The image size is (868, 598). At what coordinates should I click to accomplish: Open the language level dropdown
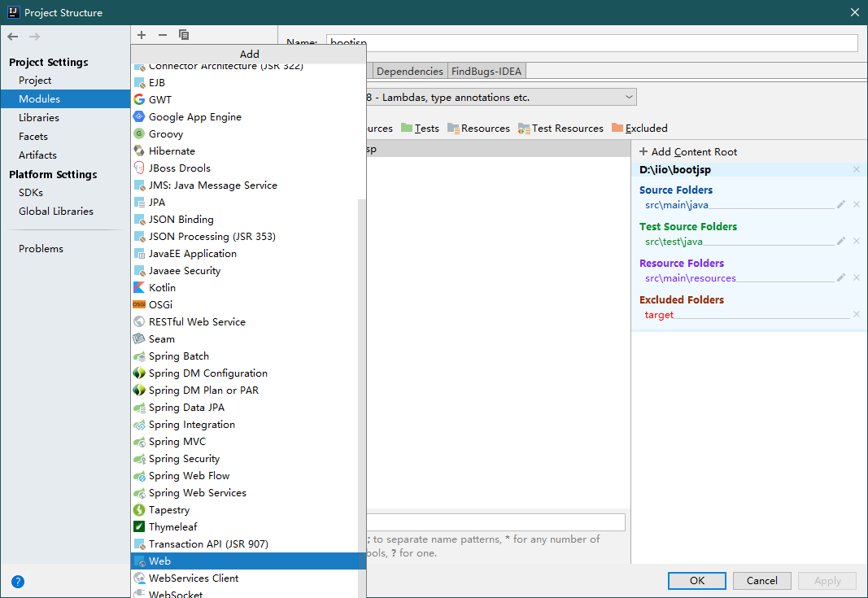501,98
